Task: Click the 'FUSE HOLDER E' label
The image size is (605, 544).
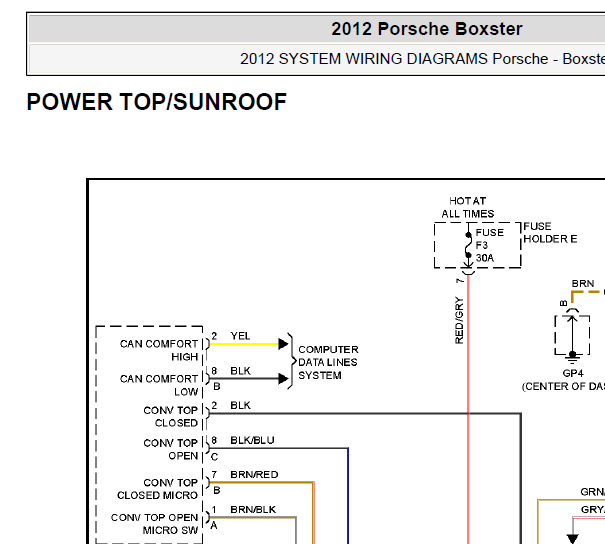Action: [x=550, y=233]
